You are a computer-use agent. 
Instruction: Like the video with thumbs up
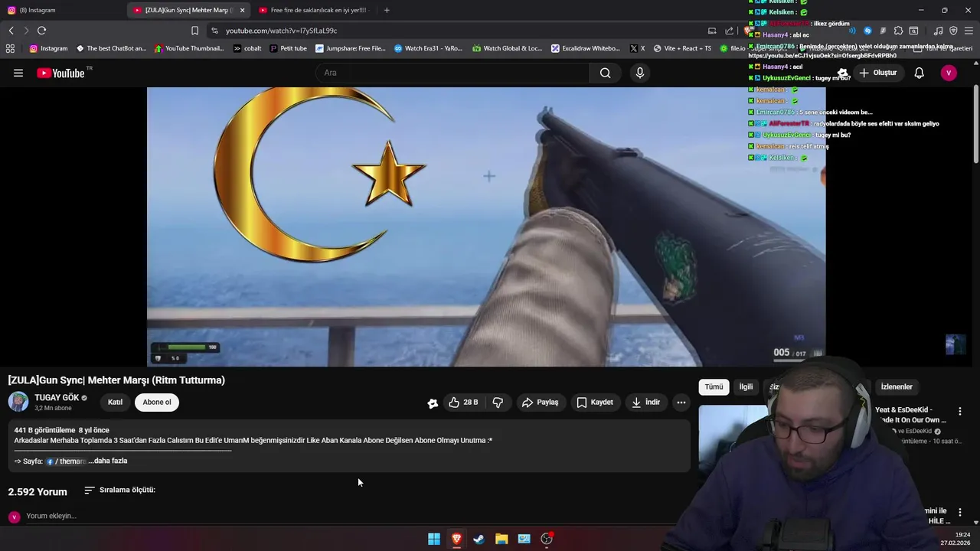coord(463,402)
